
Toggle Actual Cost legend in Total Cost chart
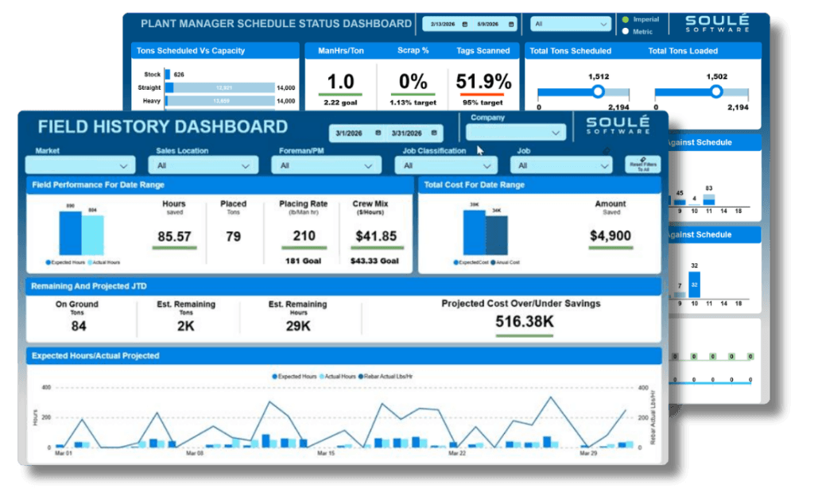pyautogui.click(x=505, y=262)
